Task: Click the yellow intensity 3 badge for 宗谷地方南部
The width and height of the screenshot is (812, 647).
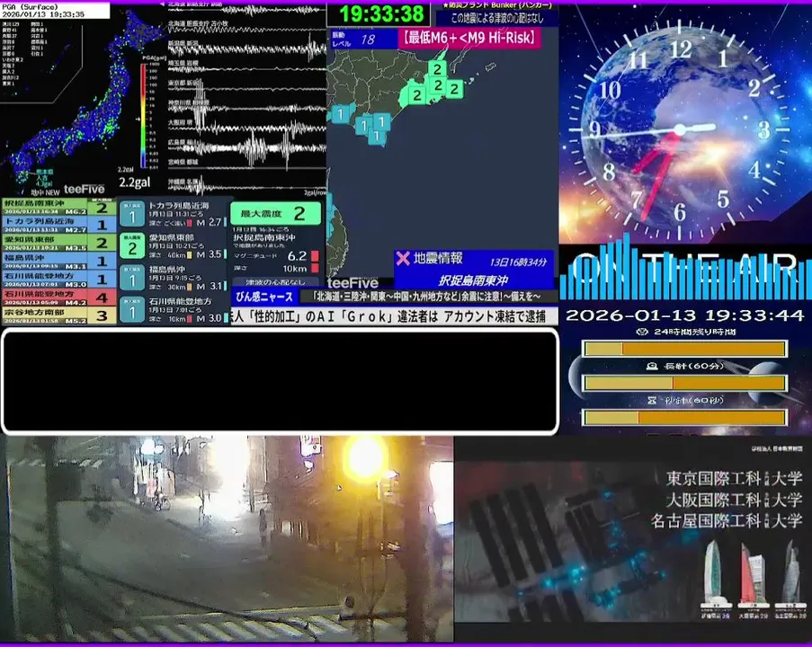Action: point(102,315)
